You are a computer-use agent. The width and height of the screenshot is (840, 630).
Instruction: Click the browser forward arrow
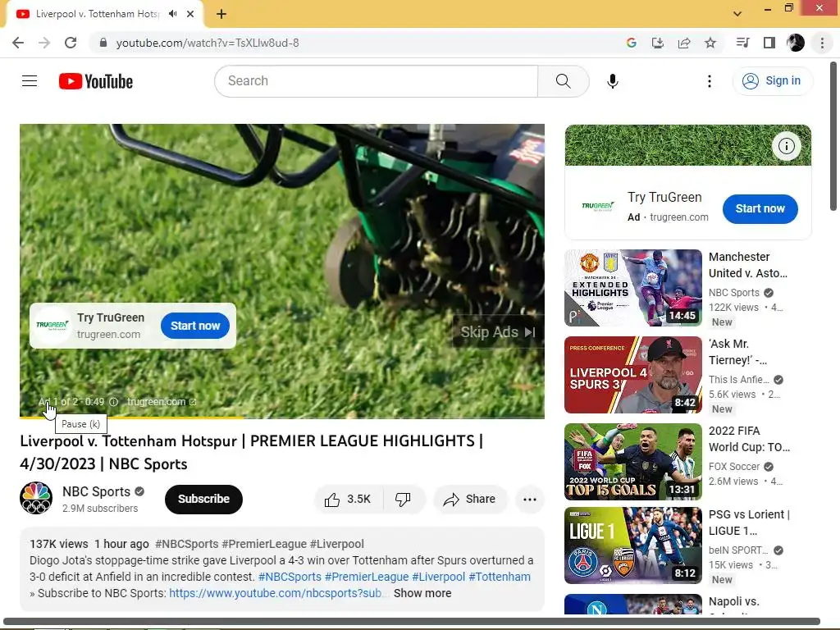click(x=44, y=43)
